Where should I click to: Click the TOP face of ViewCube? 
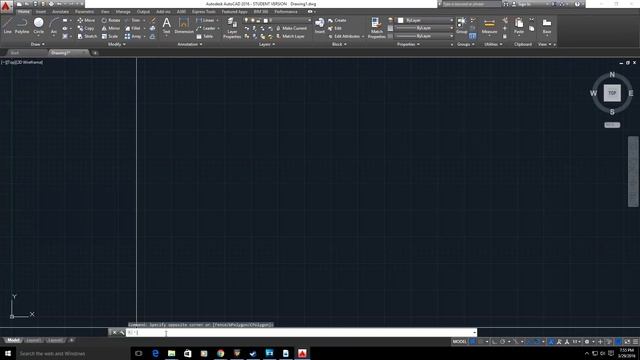pyautogui.click(x=612, y=93)
